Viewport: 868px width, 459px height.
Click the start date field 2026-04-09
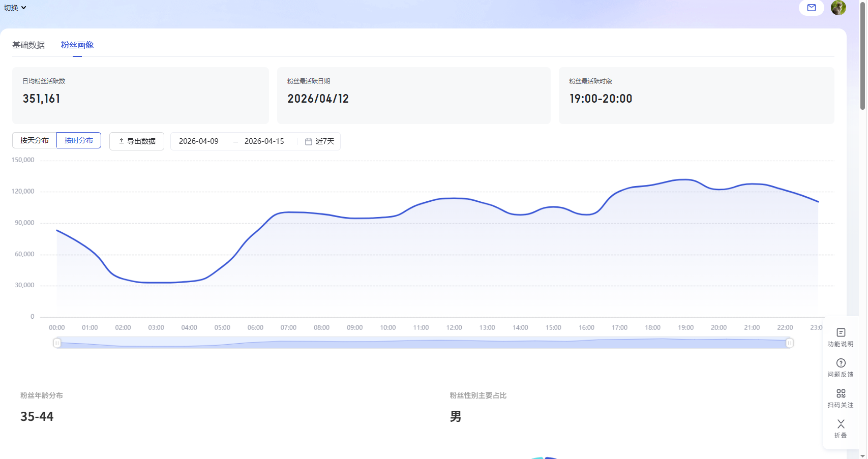point(199,141)
